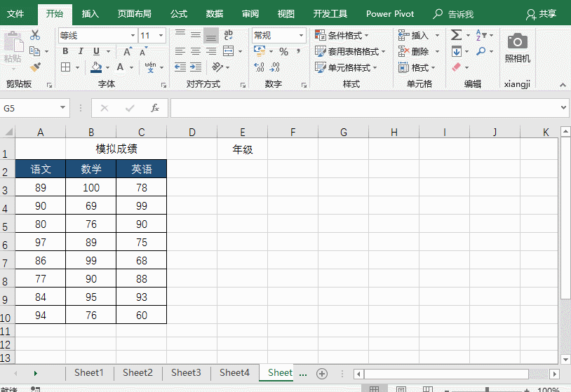
Task: Click the Clear eraser icon
Action: click(456, 67)
